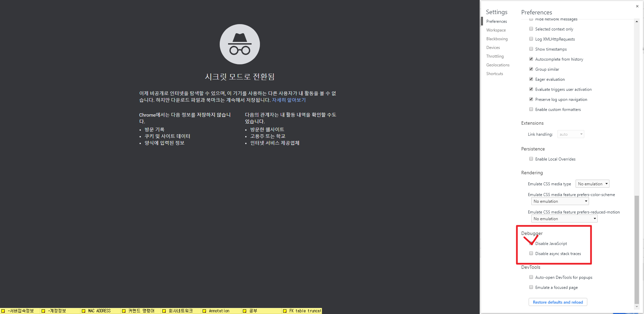Open the -계정정보 sticky note
The width and height of the screenshot is (644, 314).
(60, 311)
